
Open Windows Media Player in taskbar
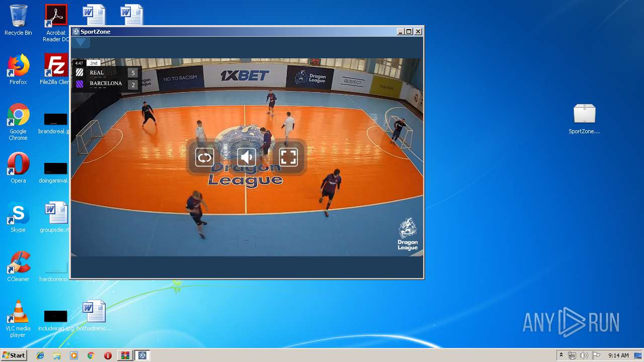(x=74, y=355)
